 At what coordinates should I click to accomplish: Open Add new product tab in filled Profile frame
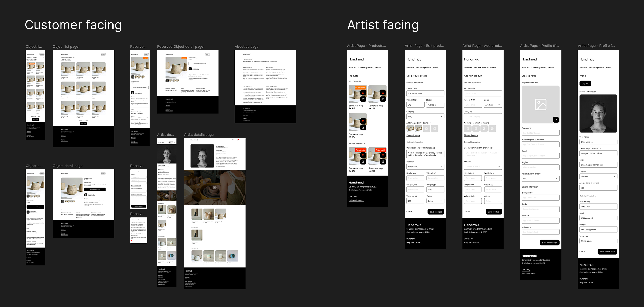(x=596, y=68)
